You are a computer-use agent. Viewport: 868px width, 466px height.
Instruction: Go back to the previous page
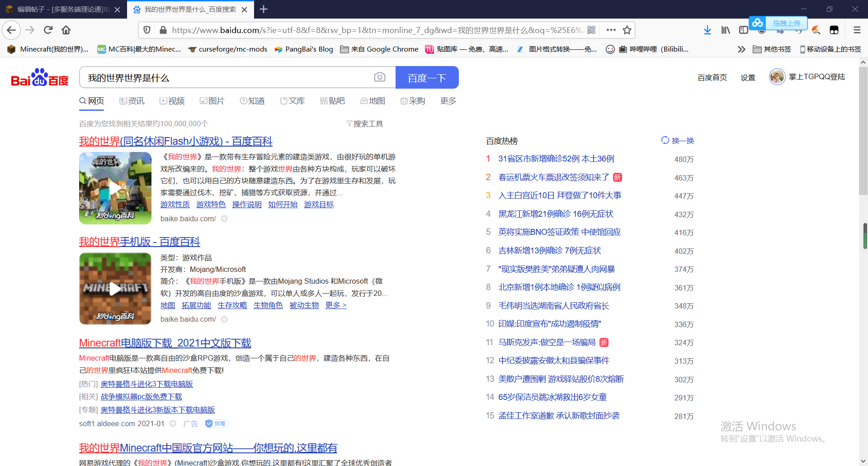click(11, 30)
